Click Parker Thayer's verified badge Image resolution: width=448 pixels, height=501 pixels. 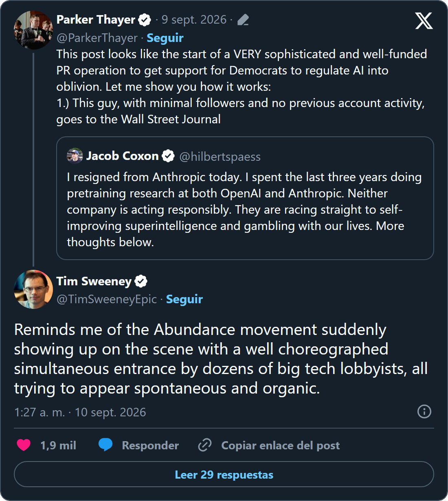click(x=145, y=20)
